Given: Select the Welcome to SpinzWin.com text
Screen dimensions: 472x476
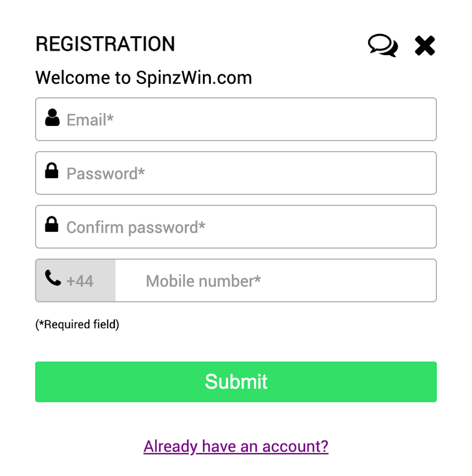Looking at the screenshot, I should pyautogui.click(x=144, y=77).
